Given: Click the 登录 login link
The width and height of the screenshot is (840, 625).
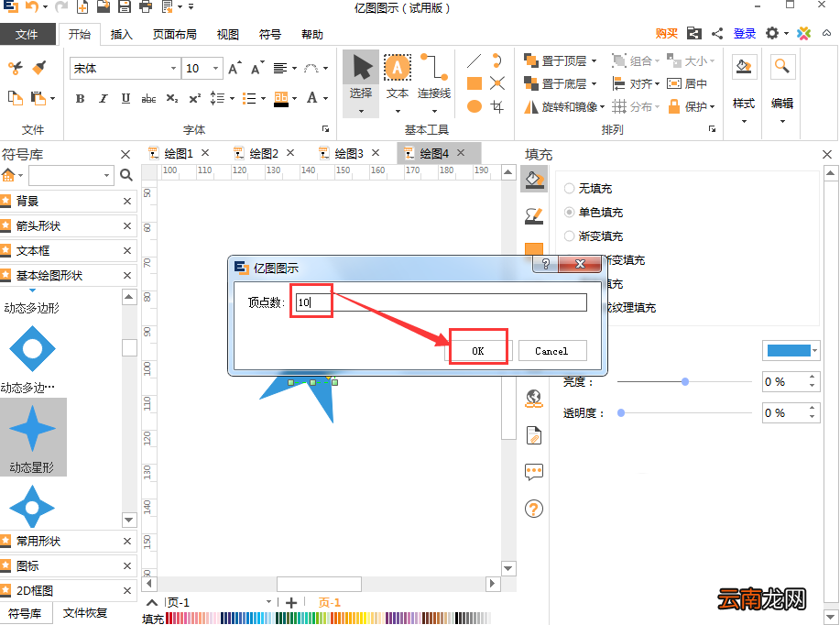Looking at the screenshot, I should pyautogui.click(x=745, y=34).
